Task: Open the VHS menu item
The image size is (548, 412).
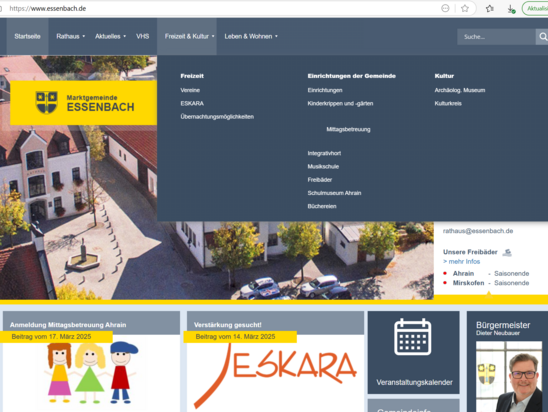Action: coord(143,36)
